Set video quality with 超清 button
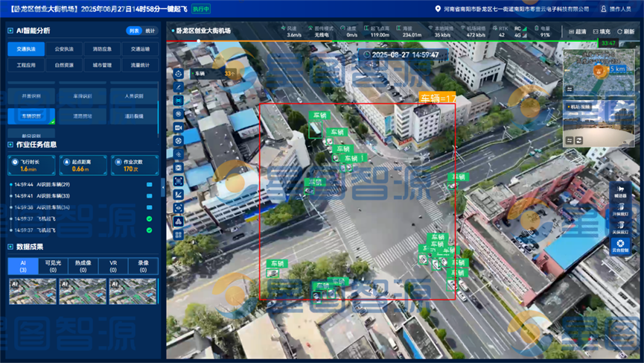 (x=578, y=31)
